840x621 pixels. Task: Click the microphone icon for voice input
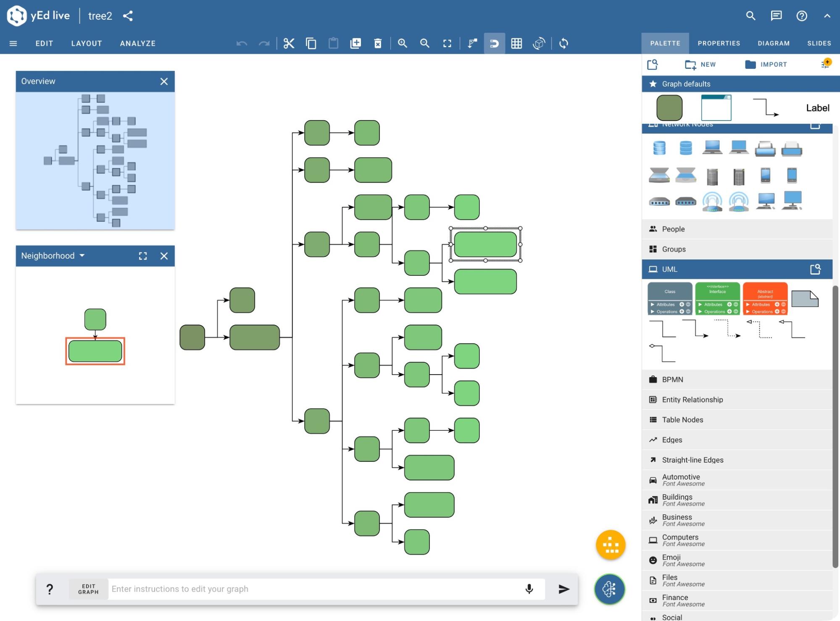coord(529,589)
